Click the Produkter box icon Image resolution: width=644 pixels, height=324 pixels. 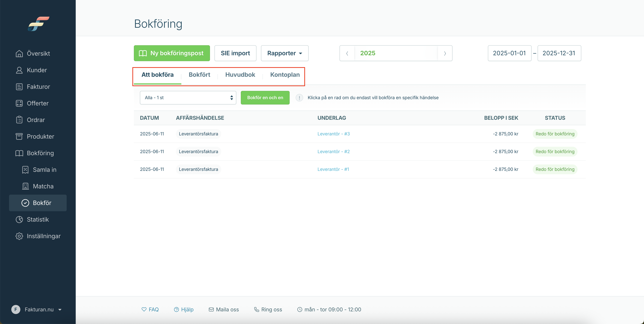click(x=19, y=137)
